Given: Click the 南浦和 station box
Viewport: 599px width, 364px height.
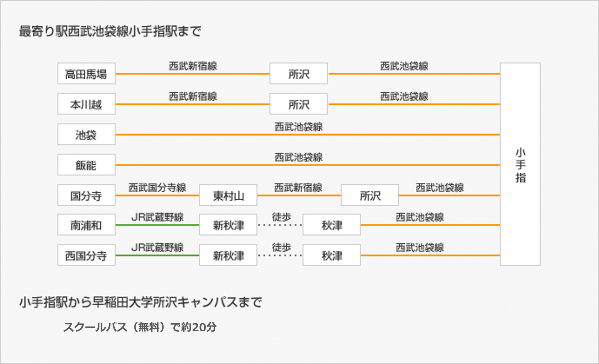Looking at the screenshot, I should 86,225.
